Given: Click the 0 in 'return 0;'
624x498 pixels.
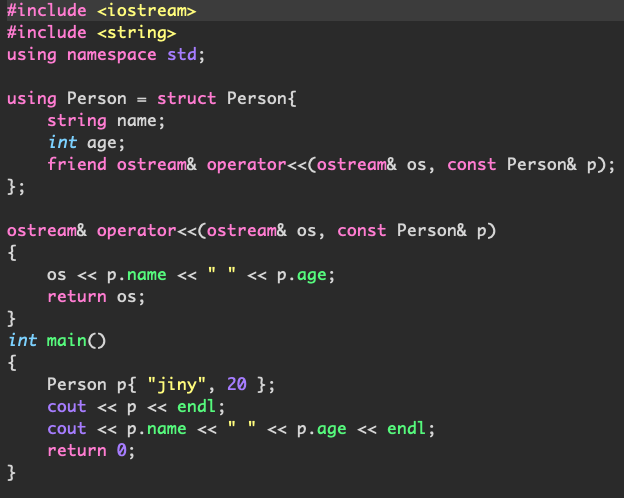Looking at the screenshot, I should click(122, 450).
